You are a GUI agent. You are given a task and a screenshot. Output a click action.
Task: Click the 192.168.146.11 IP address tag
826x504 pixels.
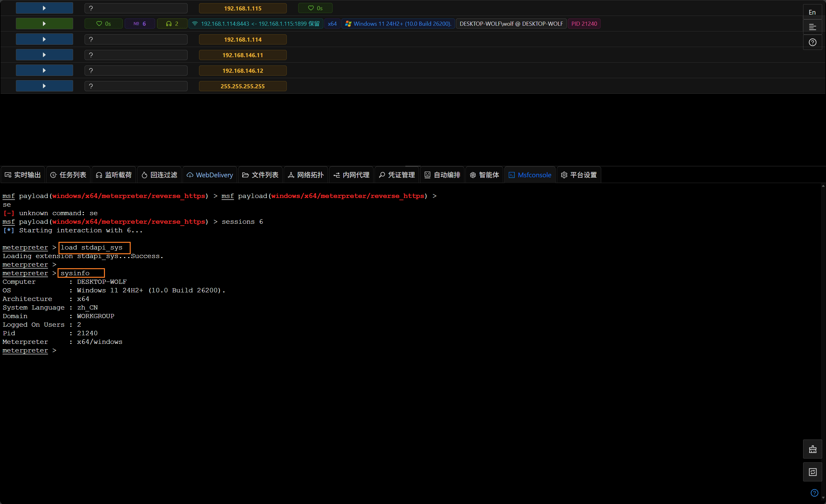click(243, 55)
